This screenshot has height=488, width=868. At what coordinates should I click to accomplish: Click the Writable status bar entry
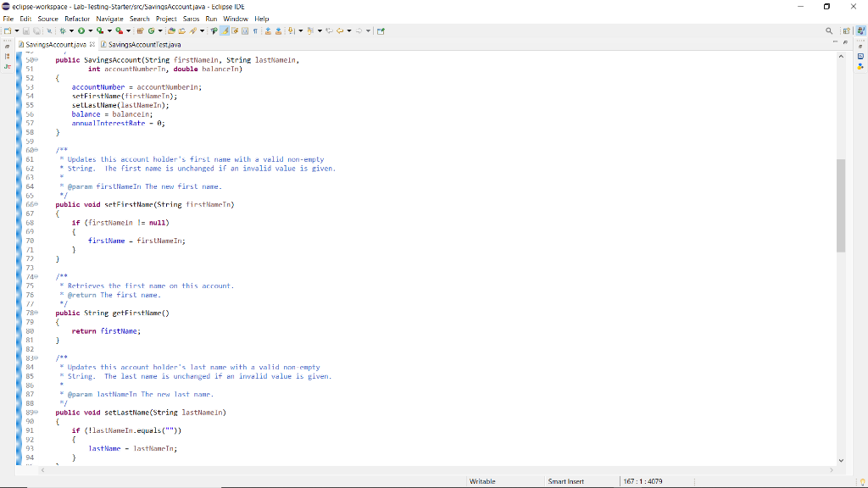point(482,481)
